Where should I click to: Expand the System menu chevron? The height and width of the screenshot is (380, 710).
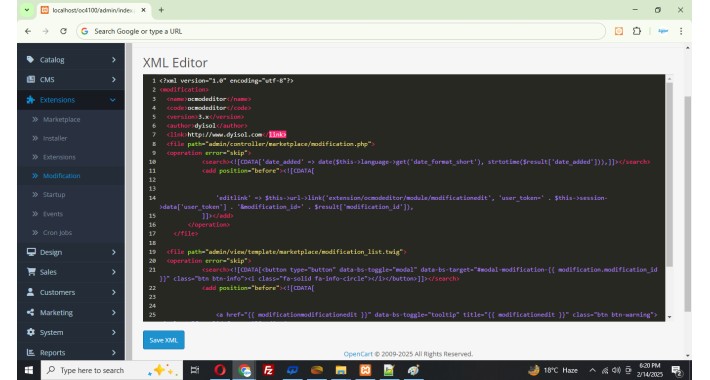(113, 332)
